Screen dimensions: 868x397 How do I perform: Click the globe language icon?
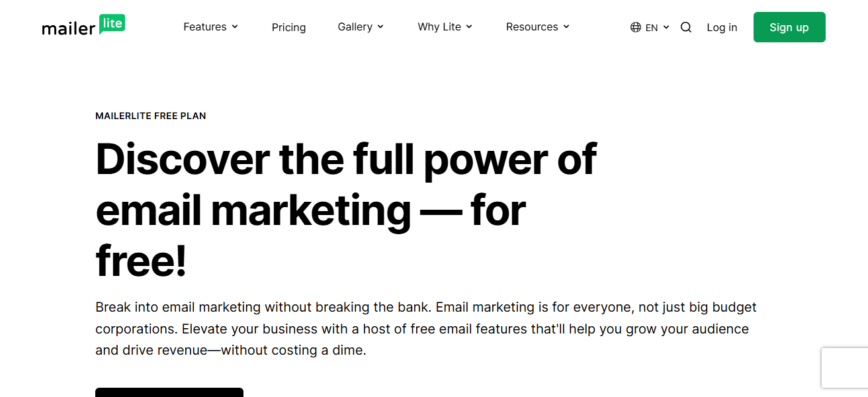click(x=634, y=27)
